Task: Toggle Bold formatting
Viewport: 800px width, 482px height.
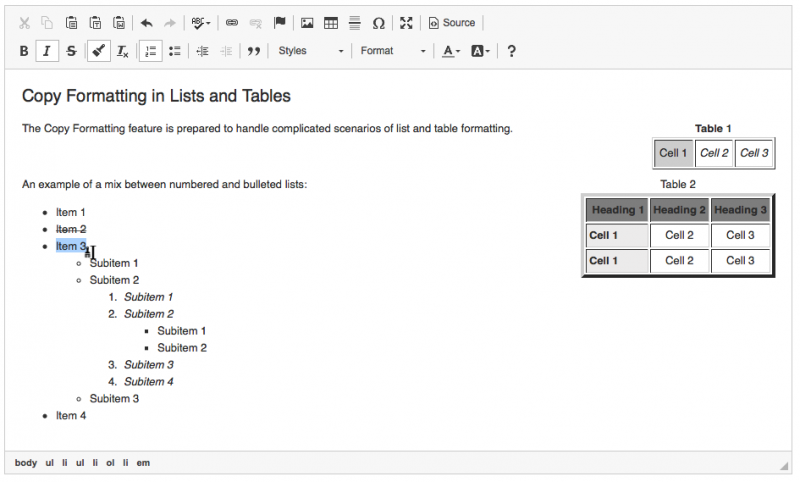Action: 24,51
